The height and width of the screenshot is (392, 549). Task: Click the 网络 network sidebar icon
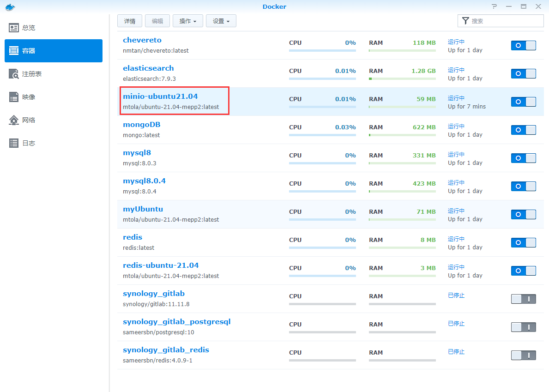tap(14, 120)
